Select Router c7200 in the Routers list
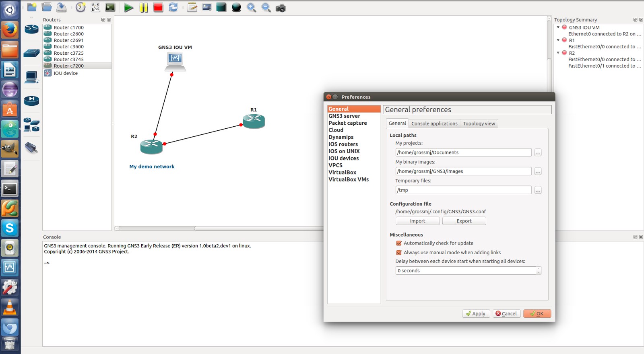 click(77, 66)
